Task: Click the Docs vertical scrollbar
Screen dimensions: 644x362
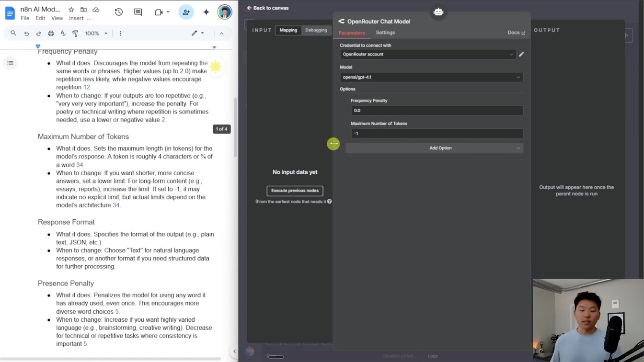Action: 235,127
